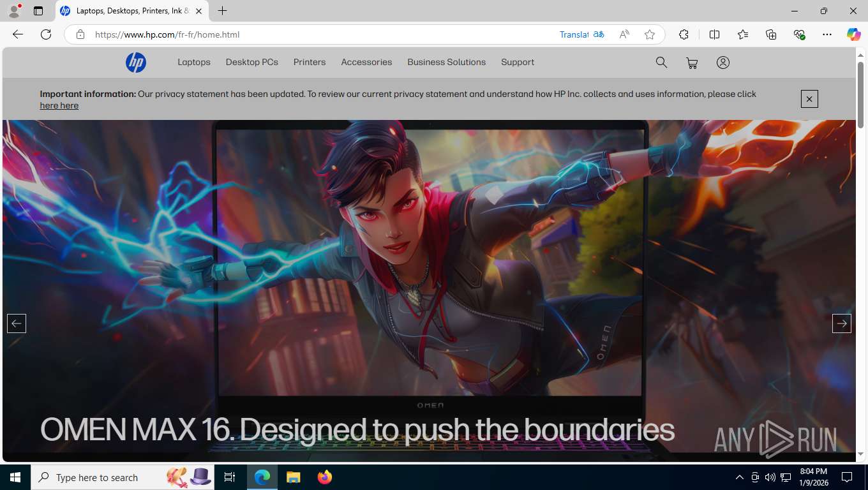
Task: Open the Collections panel
Action: click(x=771, y=34)
